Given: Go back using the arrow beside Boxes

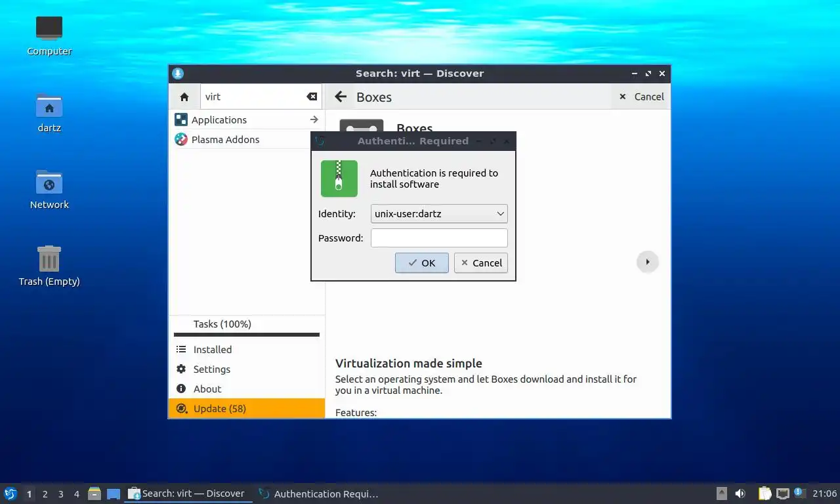Looking at the screenshot, I should (341, 97).
